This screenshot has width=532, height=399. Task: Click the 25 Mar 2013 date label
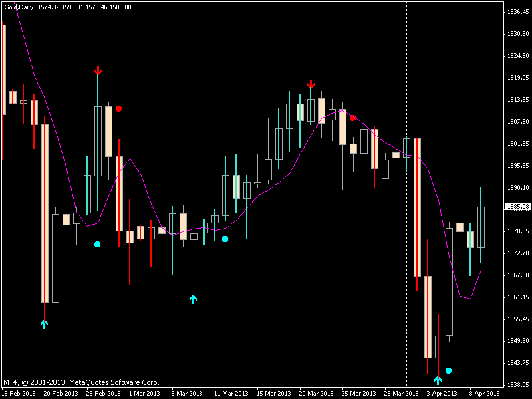tap(359, 394)
